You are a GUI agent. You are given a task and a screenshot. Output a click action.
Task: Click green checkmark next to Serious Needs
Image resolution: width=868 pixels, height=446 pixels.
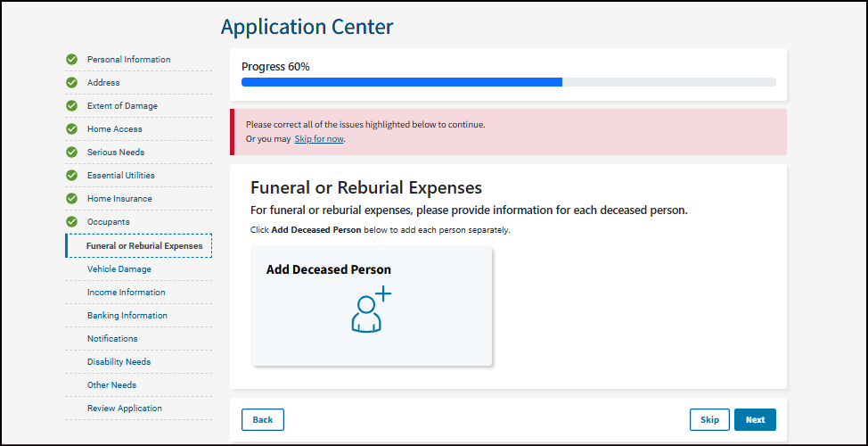[x=72, y=153]
